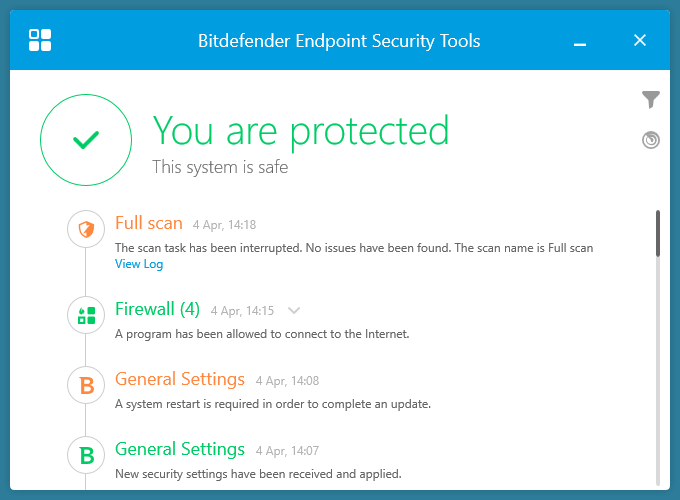This screenshot has width=680, height=500.
Task: Expand the Firewall (4) events chevron
Action: [x=294, y=311]
